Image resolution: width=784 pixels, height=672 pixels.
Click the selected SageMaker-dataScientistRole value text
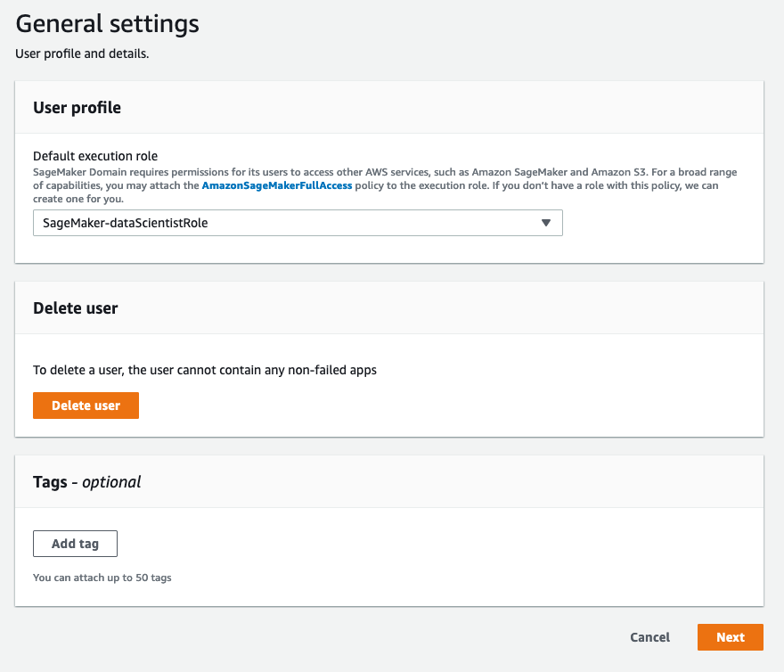tap(125, 223)
